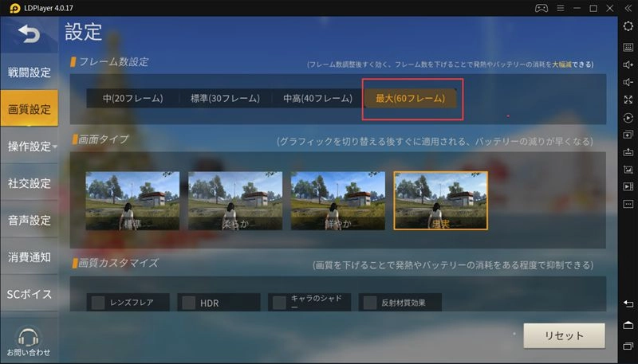Screen dimensions: 638x364
Task: Open LDPlayer settings gear icon
Action: [628, 26]
